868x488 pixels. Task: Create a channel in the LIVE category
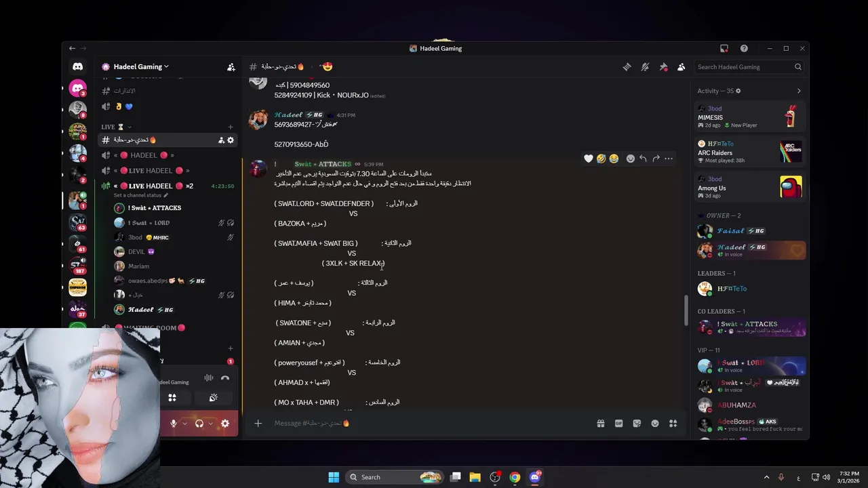(231, 127)
